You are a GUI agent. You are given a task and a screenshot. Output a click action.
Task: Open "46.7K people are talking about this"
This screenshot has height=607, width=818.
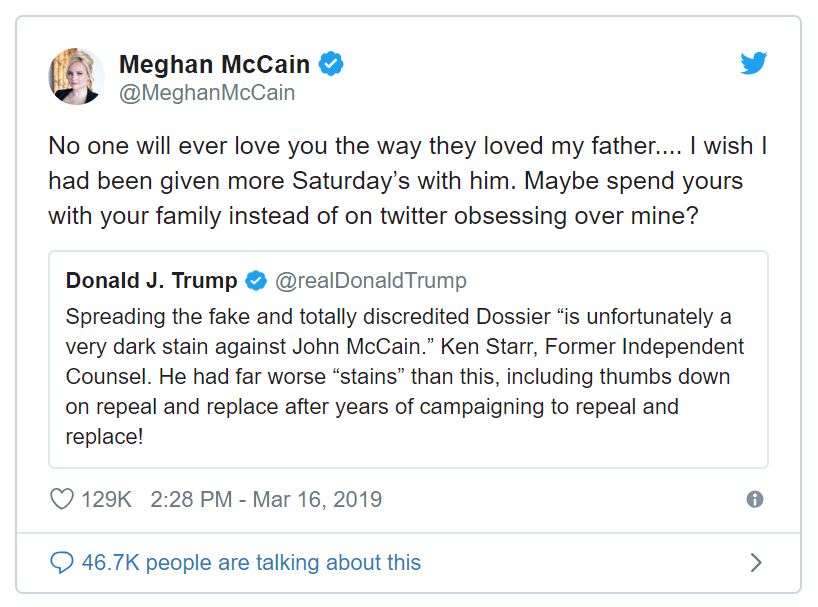pos(251,563)
